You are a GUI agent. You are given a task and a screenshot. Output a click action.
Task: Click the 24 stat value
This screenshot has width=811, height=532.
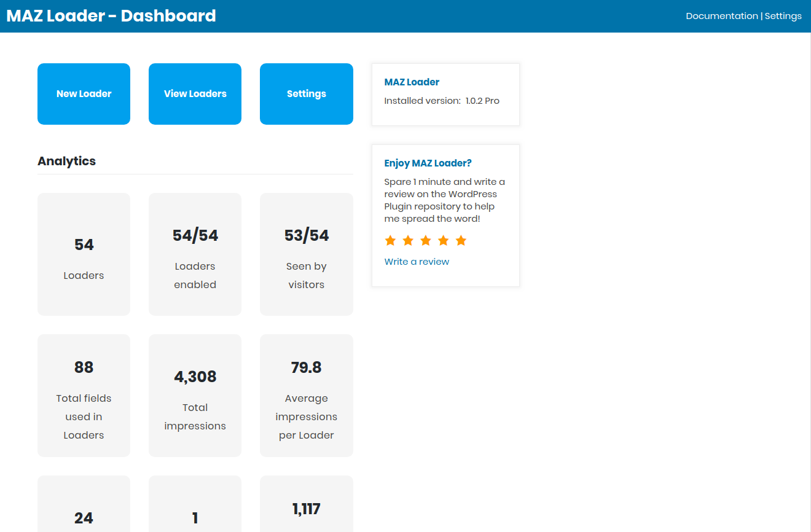(84, 518)
